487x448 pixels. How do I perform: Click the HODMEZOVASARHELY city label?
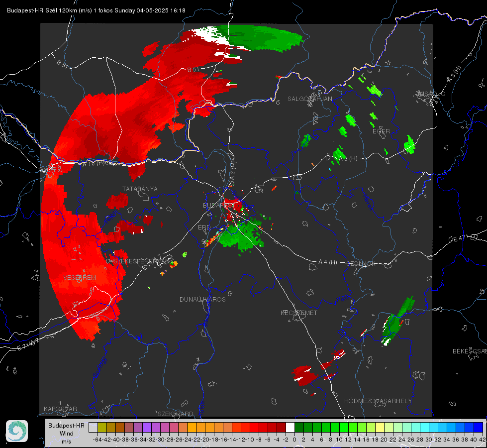pos(378,401)
